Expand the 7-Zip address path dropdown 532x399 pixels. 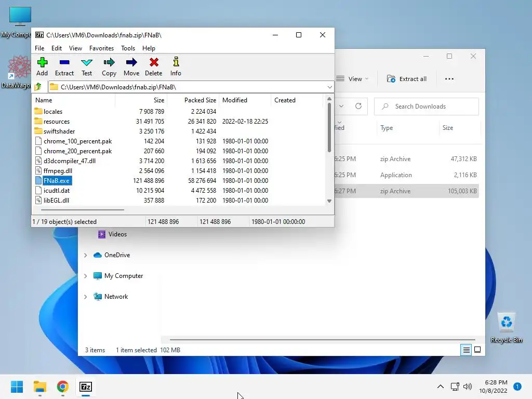point(329,87)
